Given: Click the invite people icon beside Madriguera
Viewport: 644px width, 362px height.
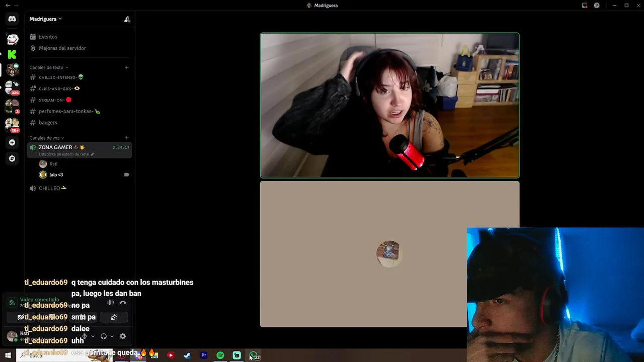Looking at the screenshot, I should 127,19.
